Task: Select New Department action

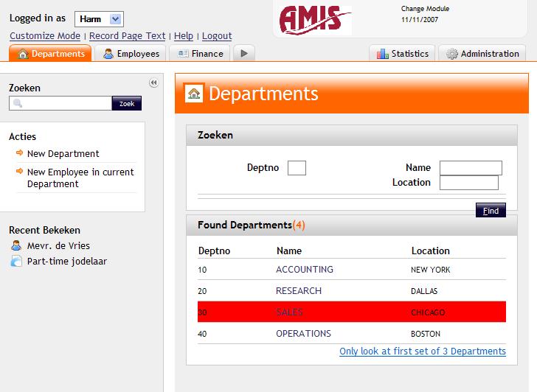Action: coord(63,153)
